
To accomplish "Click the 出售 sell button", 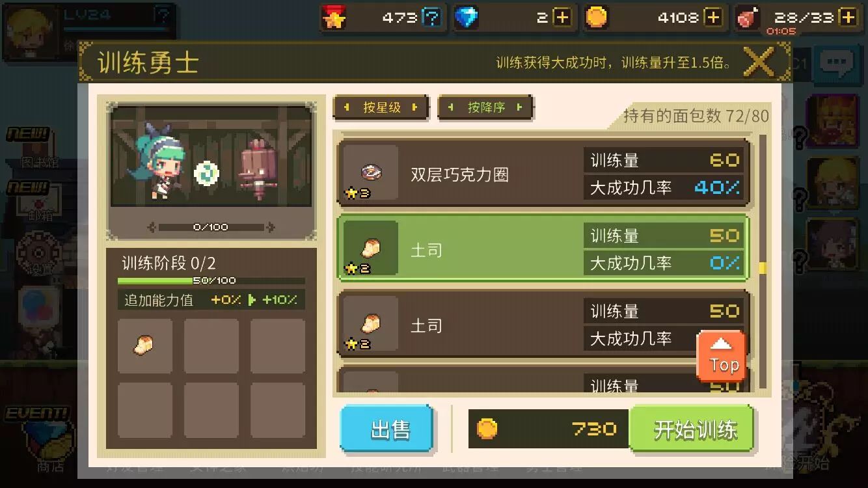I will point(387,428).
